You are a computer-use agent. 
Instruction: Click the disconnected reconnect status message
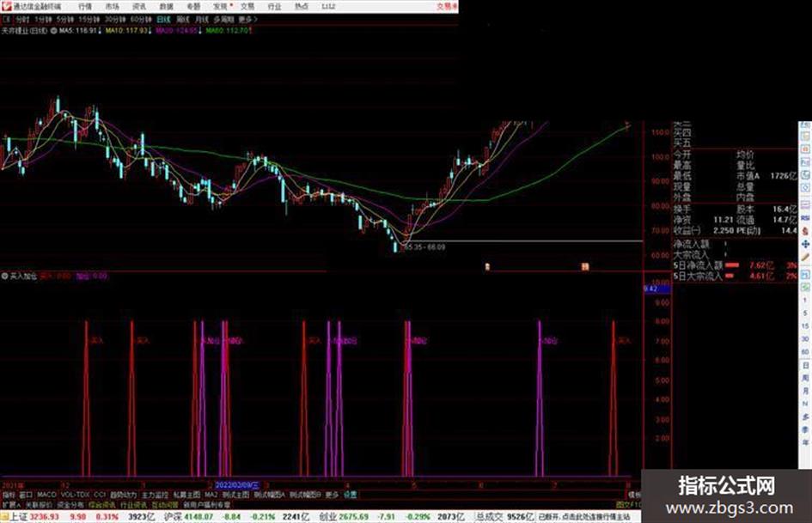[584, 517]
